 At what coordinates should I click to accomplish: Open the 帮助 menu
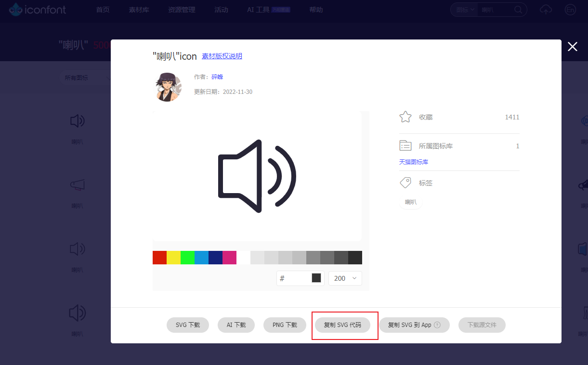click(x=316, y=10)
